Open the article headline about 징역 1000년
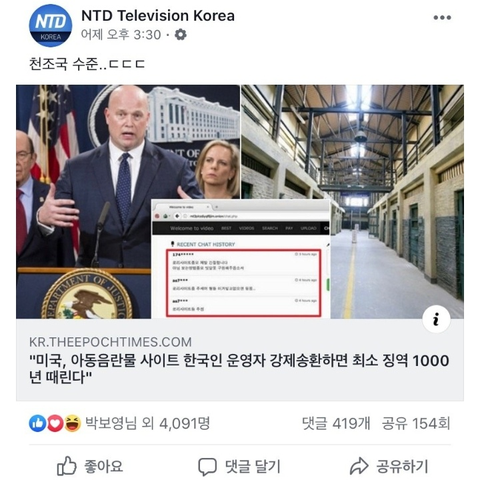This screenshot has width=480, height=480. click(239, 369)
